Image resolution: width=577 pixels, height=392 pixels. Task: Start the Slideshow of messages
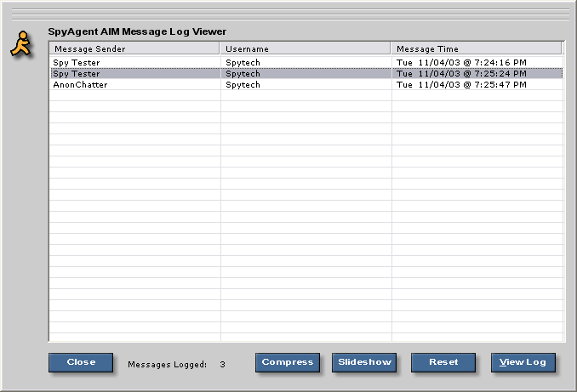pos(364,362)
